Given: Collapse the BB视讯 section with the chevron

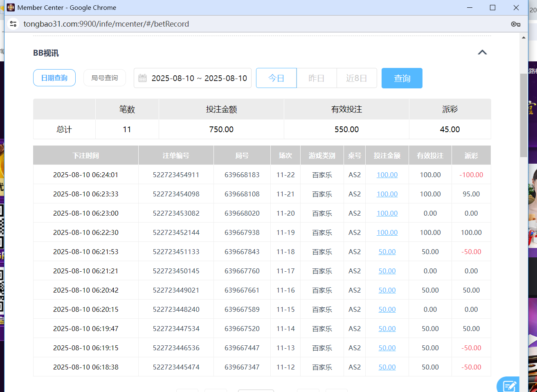Looking at the screenshot, I should click(x=482, y=52).
